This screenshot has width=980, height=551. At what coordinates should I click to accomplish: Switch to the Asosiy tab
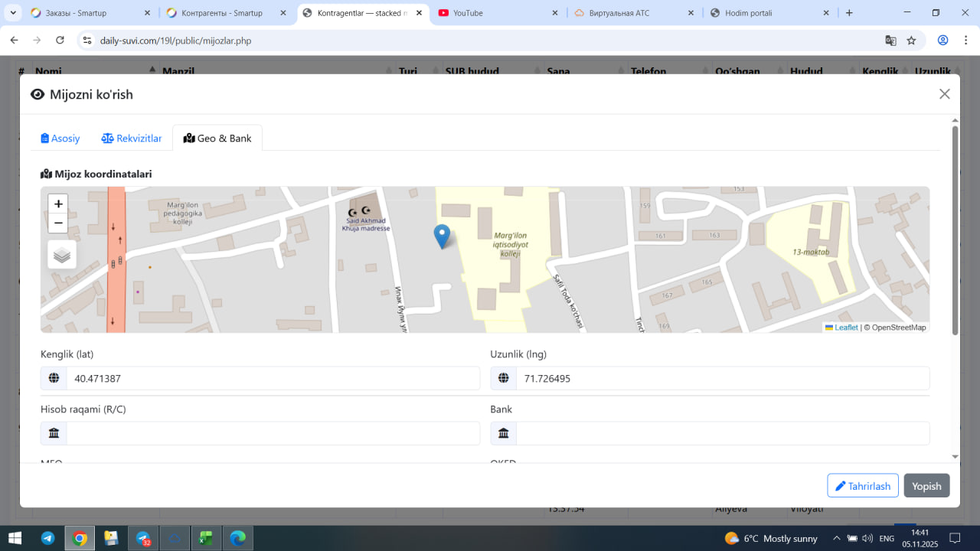tap(60, 139)
